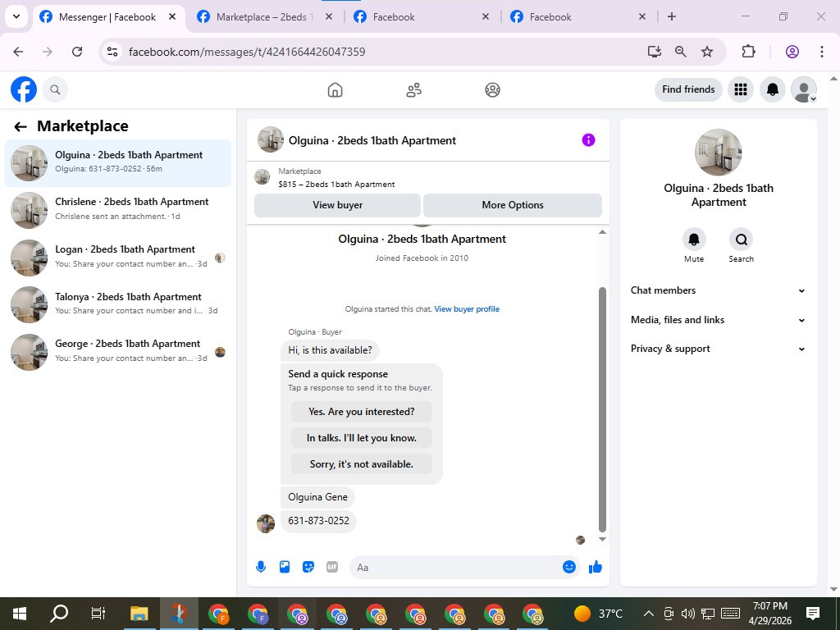Switch to the third Facebook tab
This screenshot has width=840, height=630.
422,17
